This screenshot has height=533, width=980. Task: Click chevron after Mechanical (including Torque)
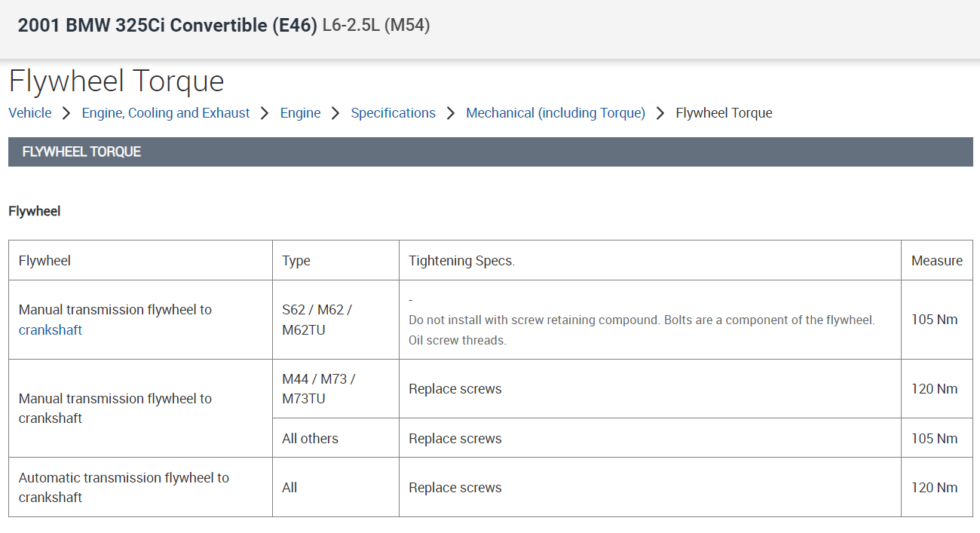(660, 113)
